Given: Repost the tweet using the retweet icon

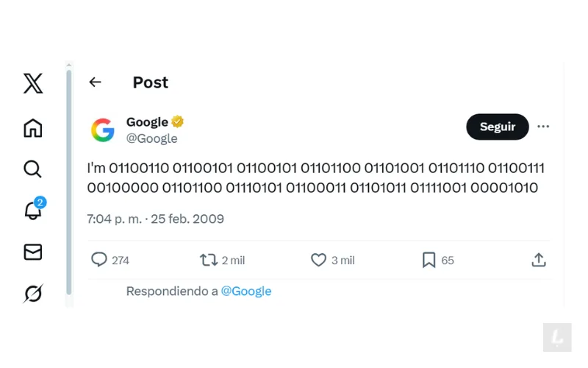Looking at the screenshot, I should [209, 260].
